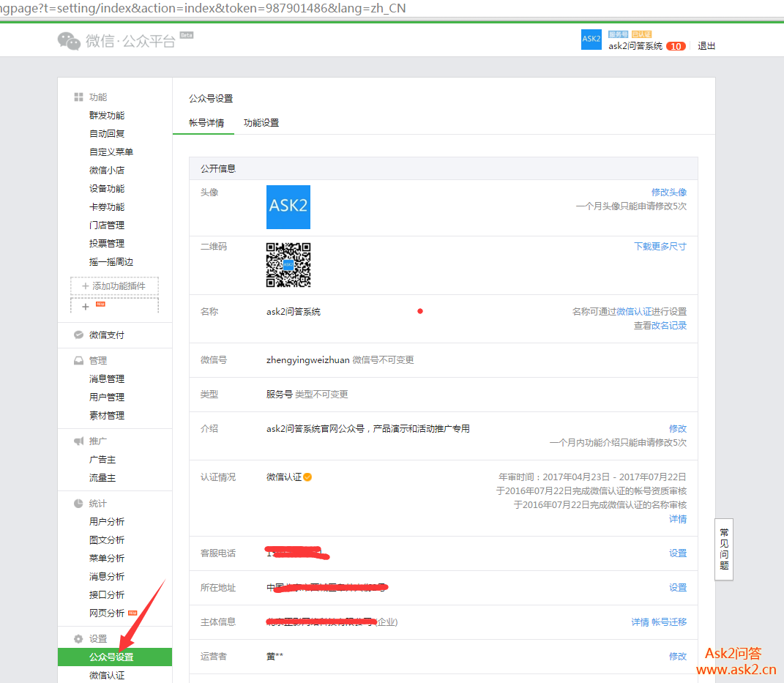
Task: Click 详情 link under 认证情况
Action: [x=678, y=519]
